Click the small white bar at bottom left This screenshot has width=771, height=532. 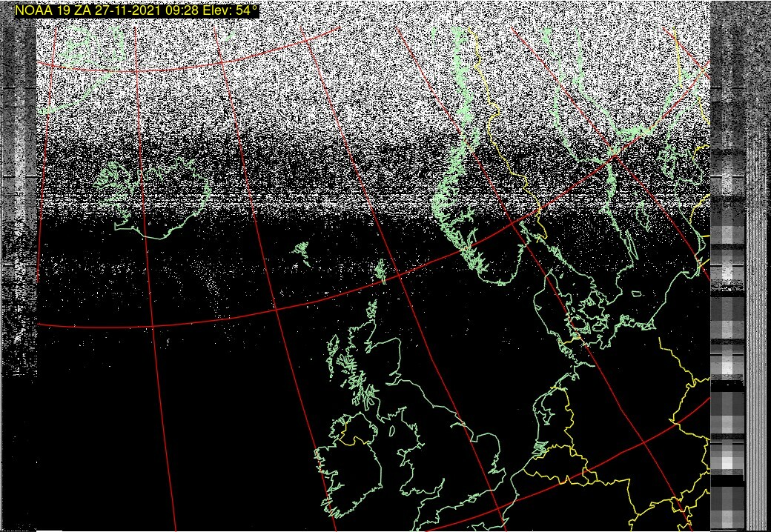tap(48, 530)
